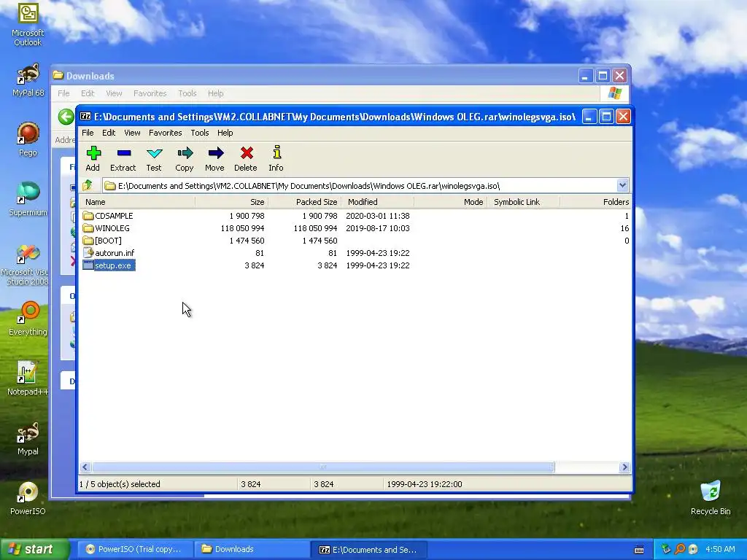Open the View menu in 7-Zip
747x560 pixels.
(132, 133)
